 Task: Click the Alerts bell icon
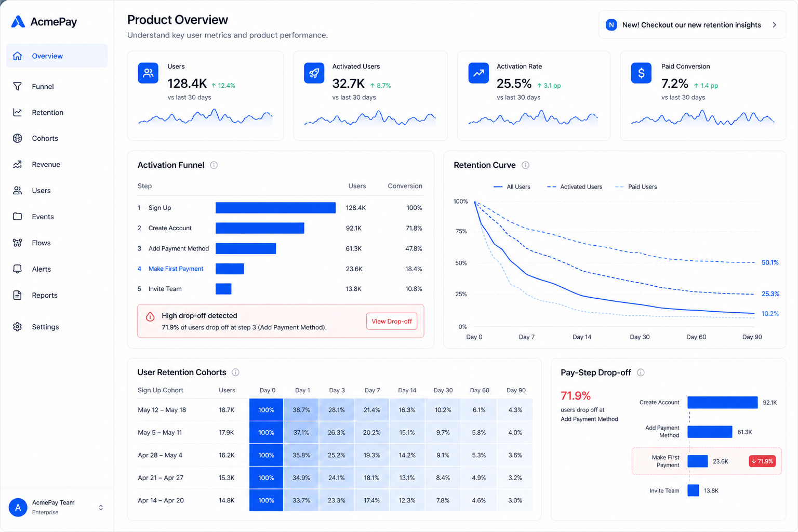[x=18, y=269]
